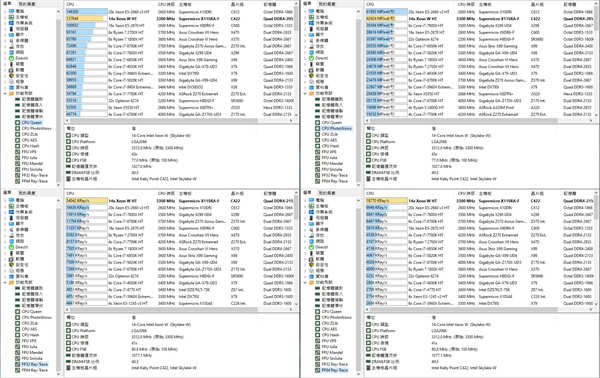Click the FPU SinJulia icon in CPU Queen window
The image size is (600, 378).
[x=18, y=169]
